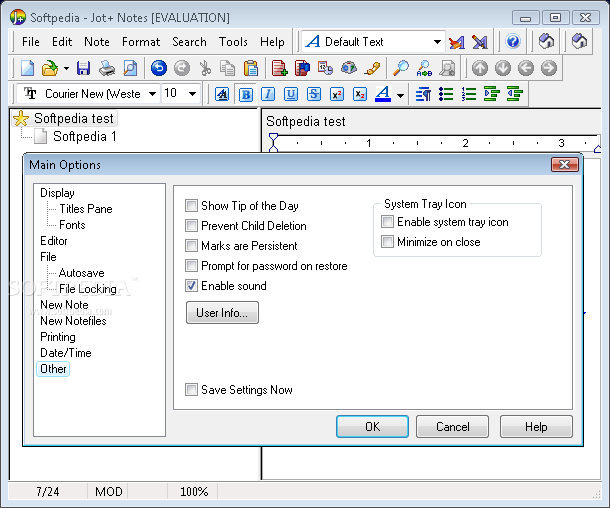Insert date and time with calendar-clock icon

pyautogui.click(x=325, y=68)
